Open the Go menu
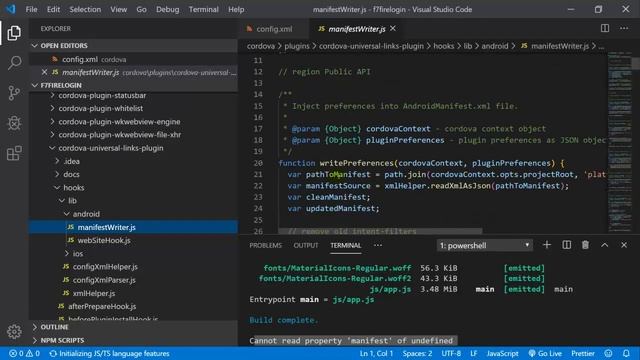 click(x=141, y=9)
